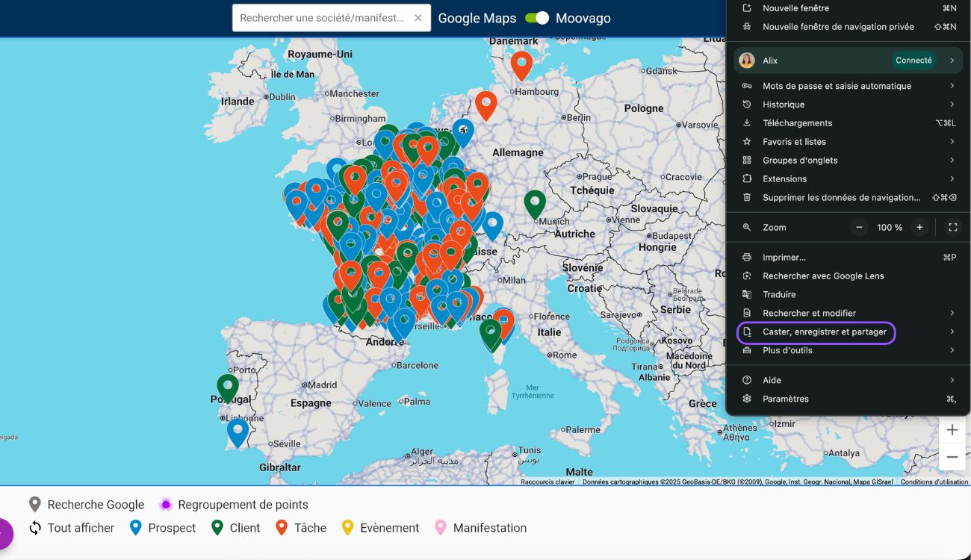Image resolution: width=971 pixels, height=560 pixels.
Task: Zoom in using the map plus button
Action: coord(952,429)
